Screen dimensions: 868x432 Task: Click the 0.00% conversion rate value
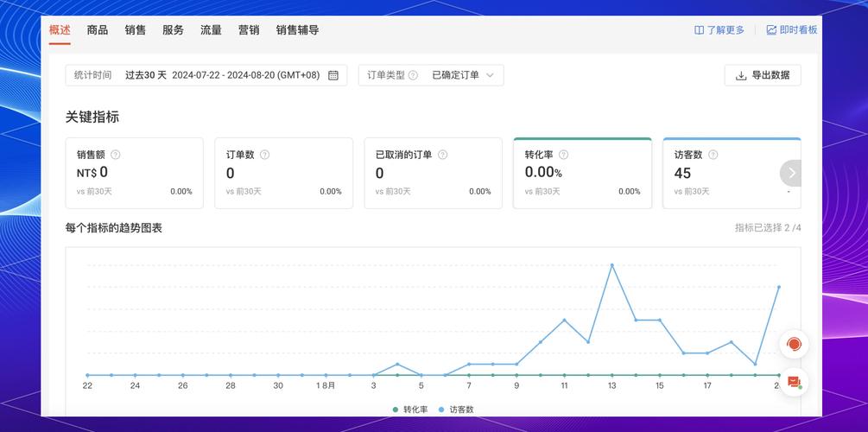coord(543,172)
